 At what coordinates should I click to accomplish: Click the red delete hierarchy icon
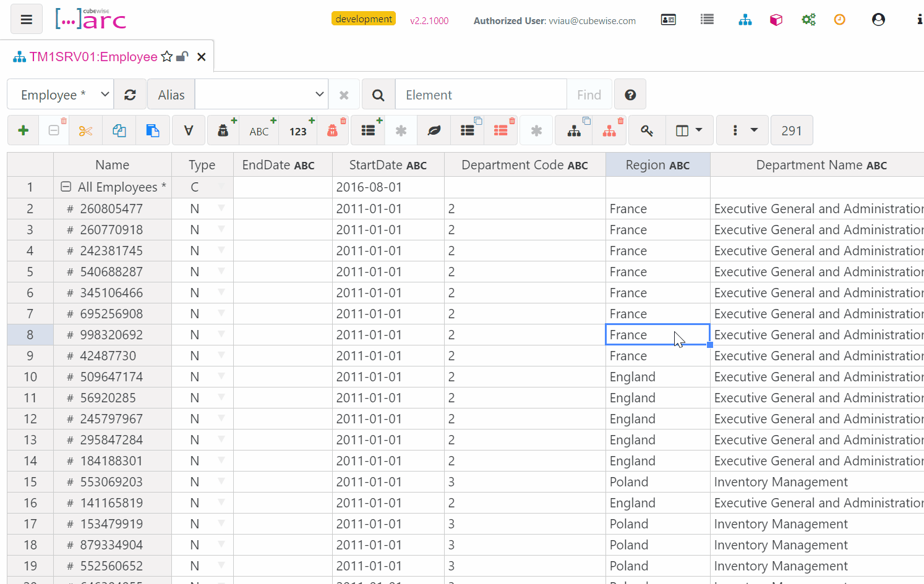pos(610,130)
